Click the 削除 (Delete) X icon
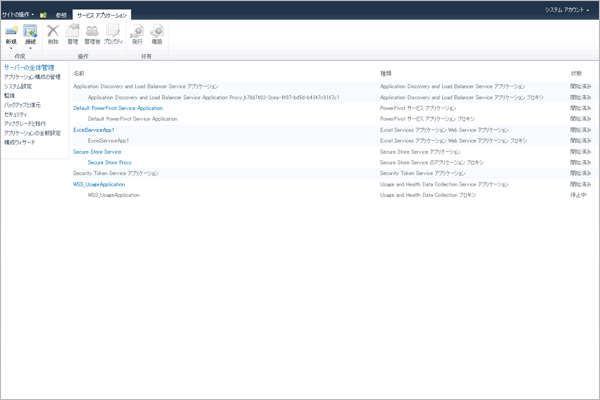The image size is (600, 400). 53,32
